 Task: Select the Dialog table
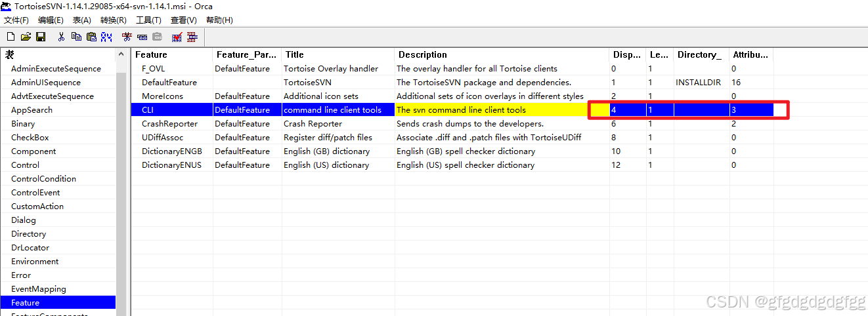[24, 220]
